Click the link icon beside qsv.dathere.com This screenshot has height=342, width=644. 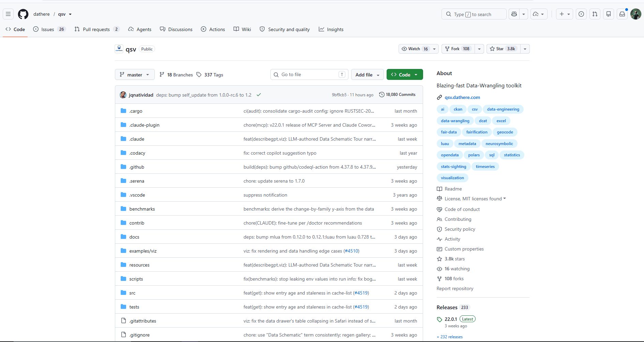click(439, 98)
